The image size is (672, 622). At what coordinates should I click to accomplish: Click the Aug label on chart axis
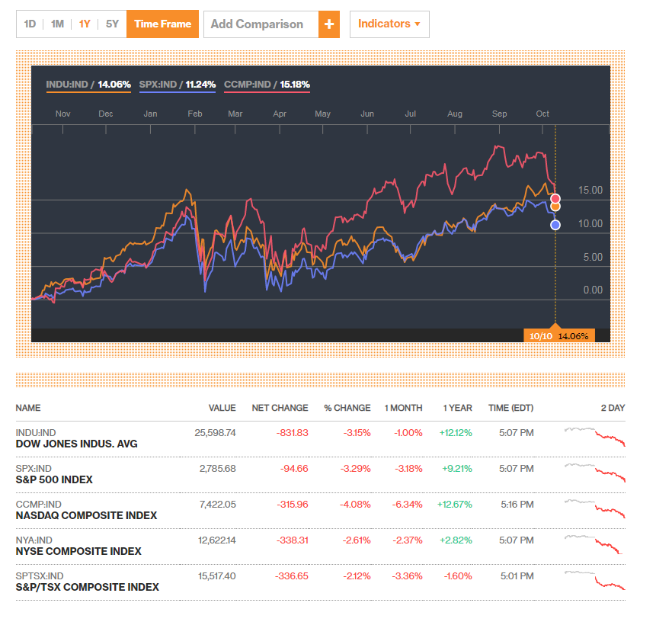tap(455, 114)
